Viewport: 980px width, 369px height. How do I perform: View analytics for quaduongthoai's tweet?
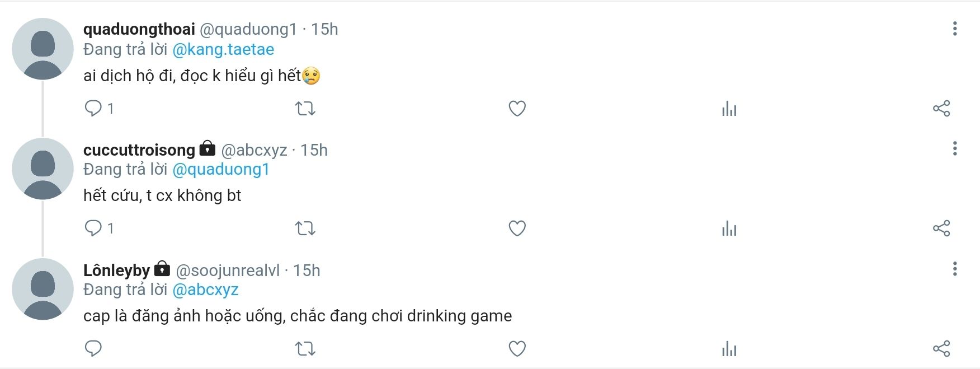pyautogui.click(x=729, y=109)
